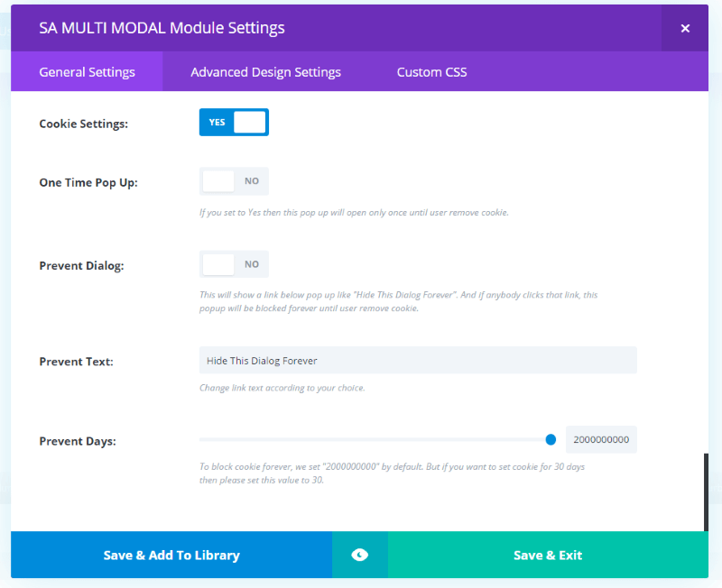722x588 pixels.
Task: Click the eye preview icon
Action: [x=359, y=555]
